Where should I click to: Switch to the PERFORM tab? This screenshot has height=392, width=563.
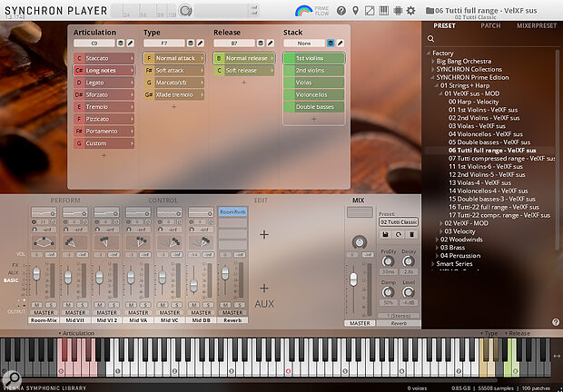point(65,201)
